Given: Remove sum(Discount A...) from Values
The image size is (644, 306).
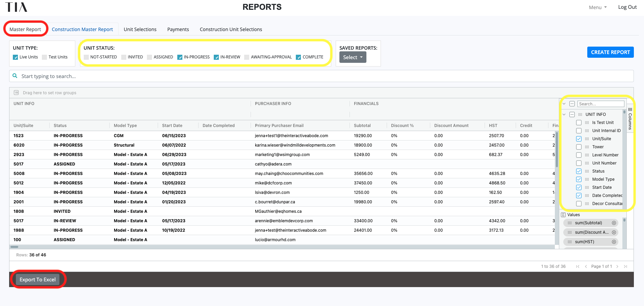Looking at the screenshot, I should (614, 232).
